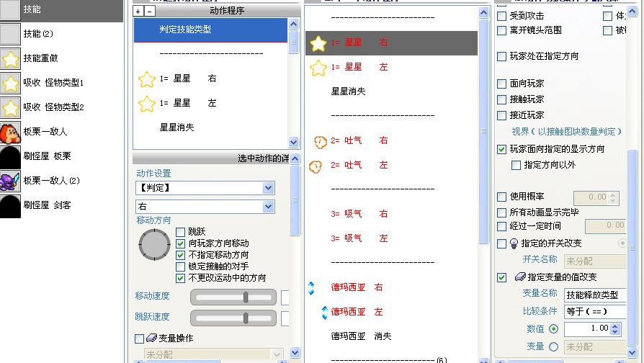Check the 离开镜头范围 checkbox
This screenshot has height=363, width=644.
(501, 30)
